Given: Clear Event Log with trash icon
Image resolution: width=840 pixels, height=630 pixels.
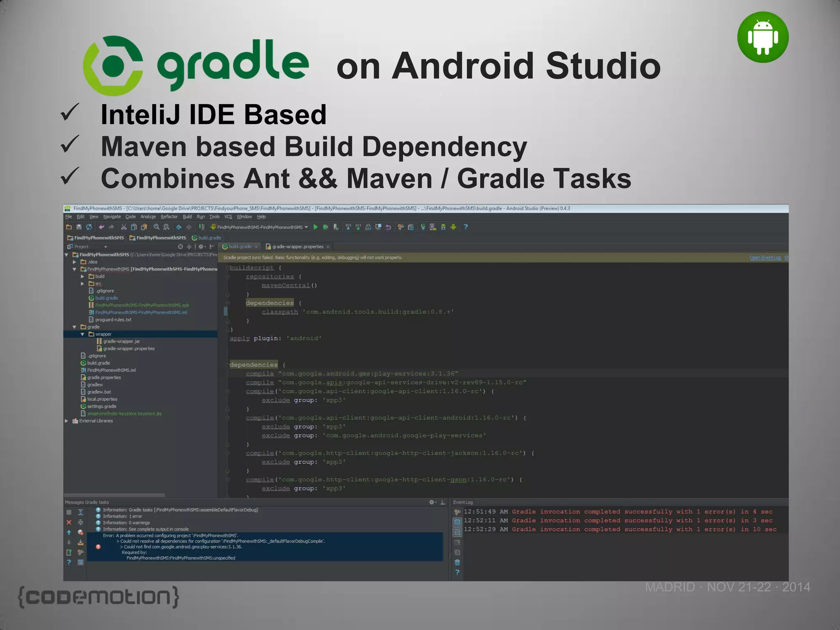Looking at the screenshot, I should click(x=457, y=562).
